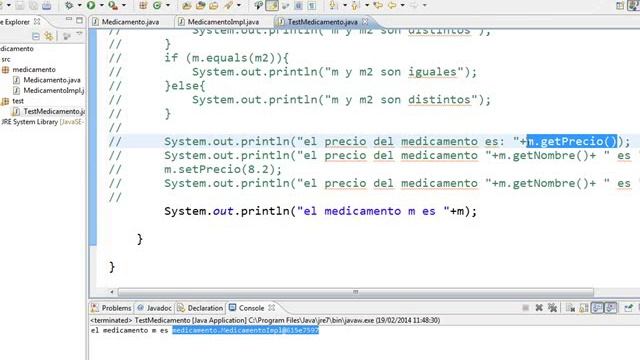This screenshot has height=360, width=640.
Task: Toggle block selection mode icon
Action: [x=299, y=5]
